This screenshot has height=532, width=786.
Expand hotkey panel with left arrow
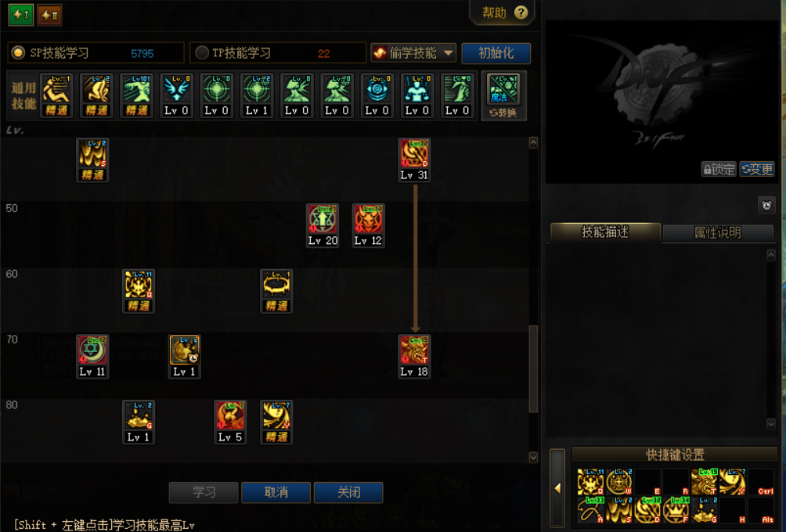click(x=557, y=488)
